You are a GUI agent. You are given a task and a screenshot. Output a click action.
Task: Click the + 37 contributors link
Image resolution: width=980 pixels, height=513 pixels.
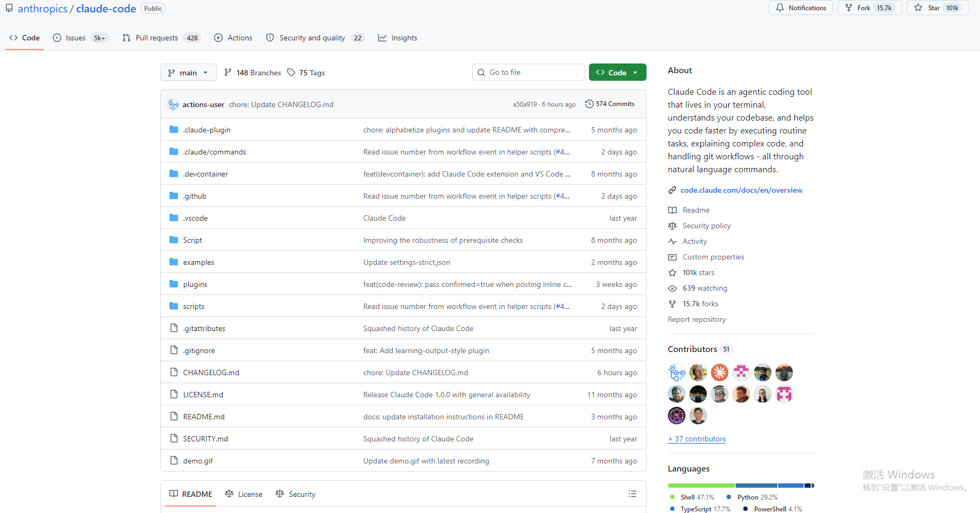(x=697, y=439)
